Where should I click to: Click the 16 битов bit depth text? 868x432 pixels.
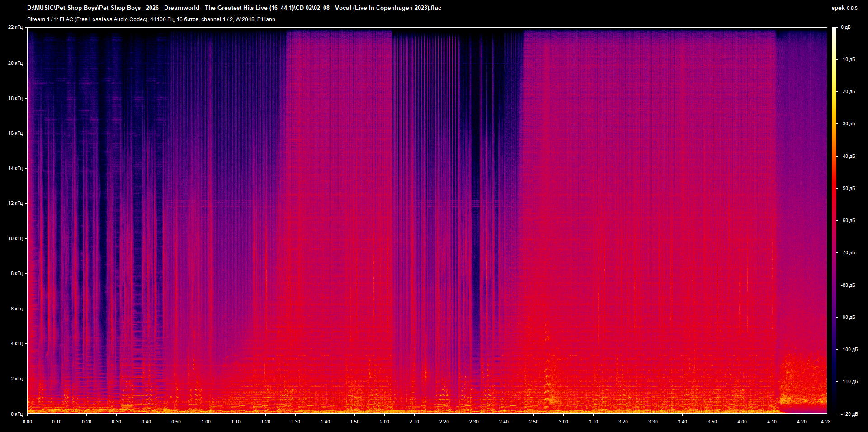pos(188,19)
